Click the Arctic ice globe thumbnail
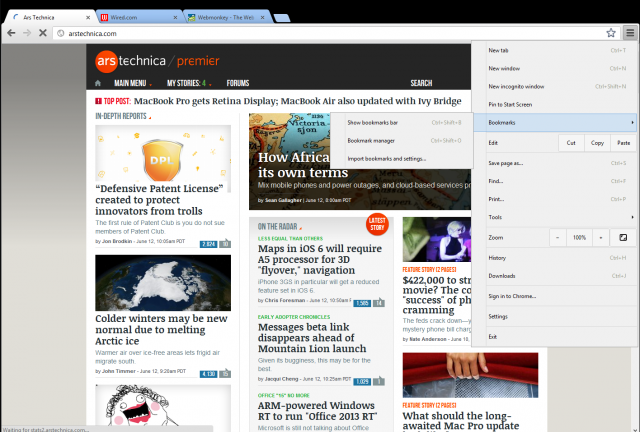This screenshot has height=432, width=640. pyautogui.click(x=163, y=283)
